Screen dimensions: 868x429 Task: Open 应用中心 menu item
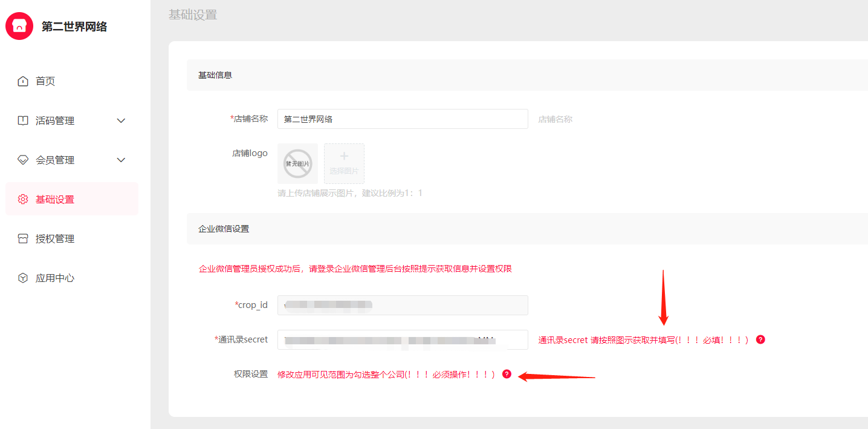pyautogui.click(x=55, y=278)
